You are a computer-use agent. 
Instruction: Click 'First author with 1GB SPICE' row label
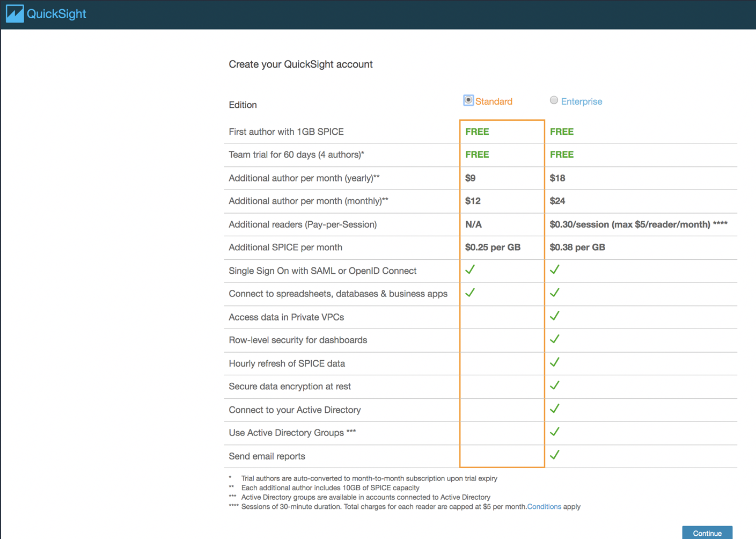tap(286, 132)
